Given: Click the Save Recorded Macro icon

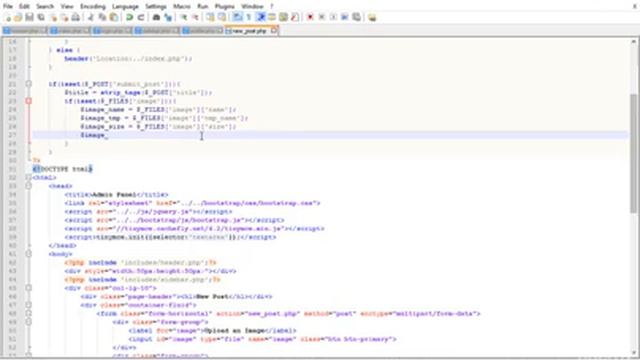Looking at the screenshot, I should [356, 17].
